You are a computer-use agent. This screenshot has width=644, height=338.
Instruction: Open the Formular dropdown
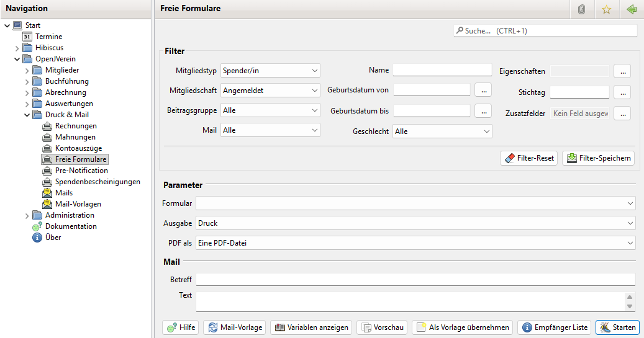415,203
